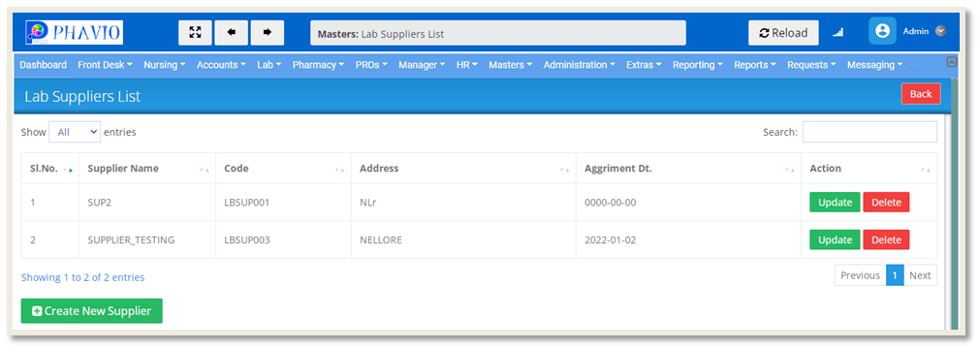Screen dimensions: 980x350
Task: Open the Dashboard menu item
Action: [x=43, y=65]
